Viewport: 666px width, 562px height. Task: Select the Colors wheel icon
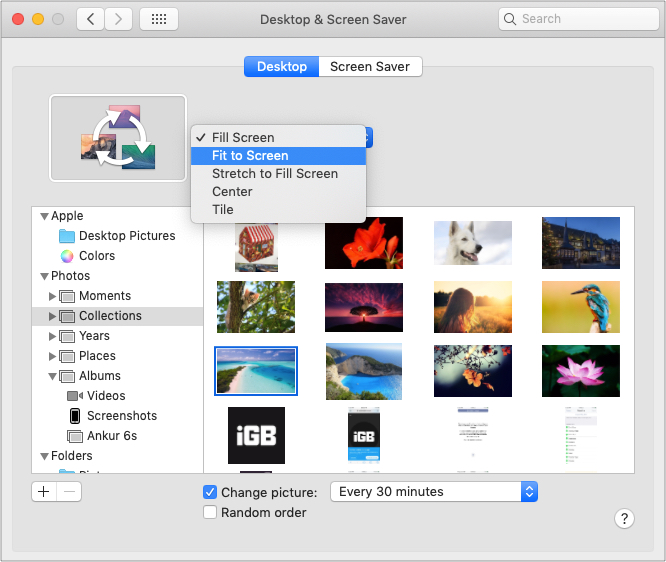[x=67, y=256]
